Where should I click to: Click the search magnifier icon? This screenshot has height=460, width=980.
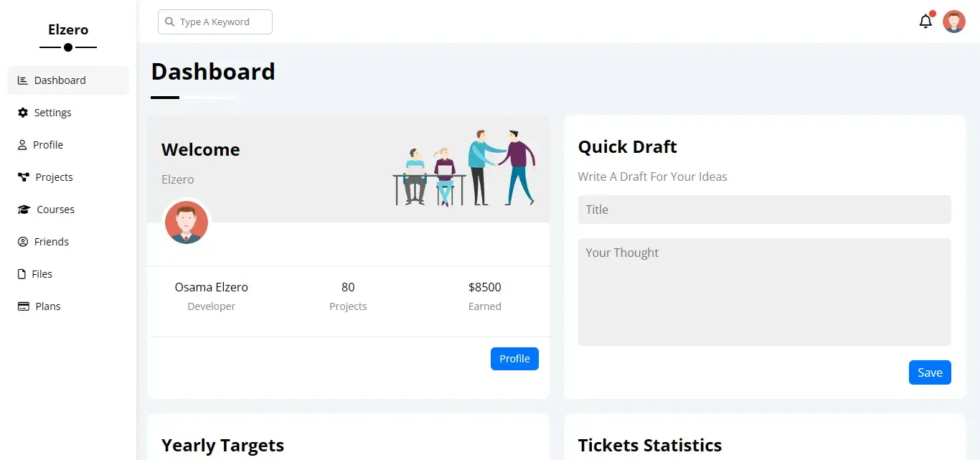pyautogui.click(x=170, y=22)
